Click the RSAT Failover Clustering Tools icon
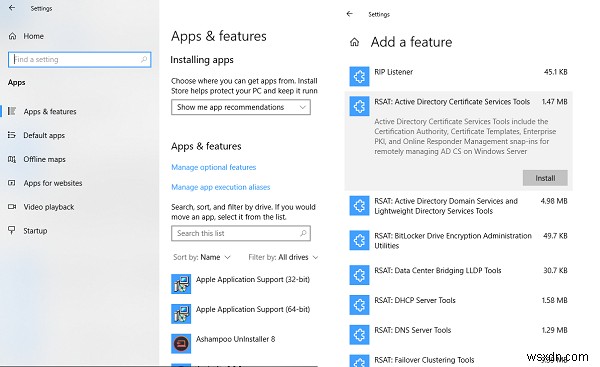600x367 pixels. click(359, 360)
